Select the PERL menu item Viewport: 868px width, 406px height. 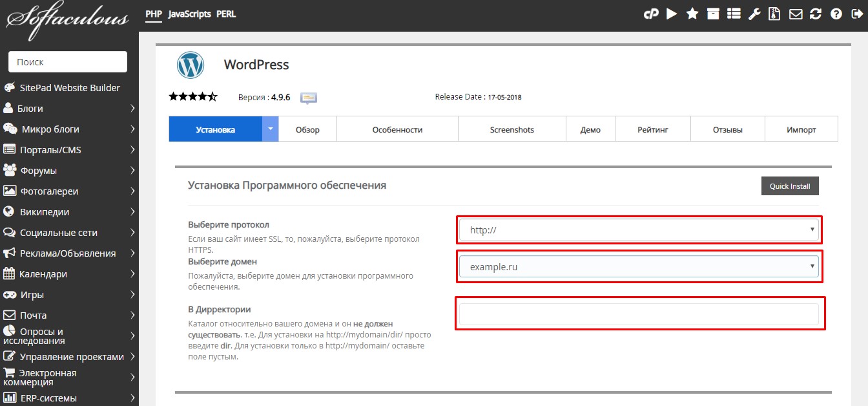pos(226,14)
